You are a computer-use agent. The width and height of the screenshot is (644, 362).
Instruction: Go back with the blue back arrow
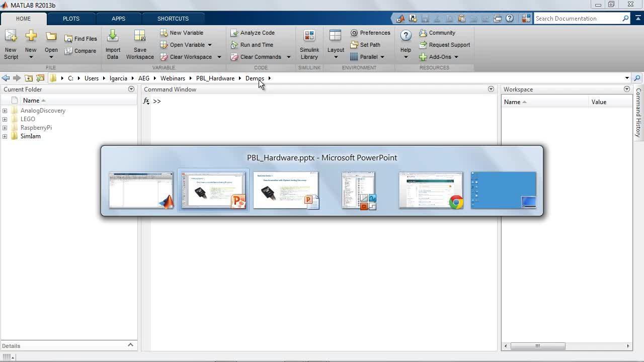coord(6,78)
